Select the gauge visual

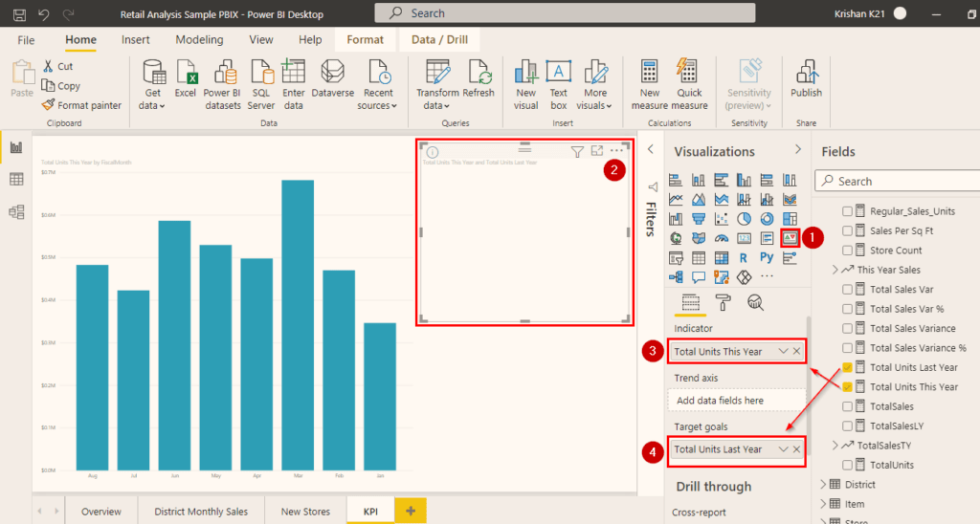click(x=722, y=239)
